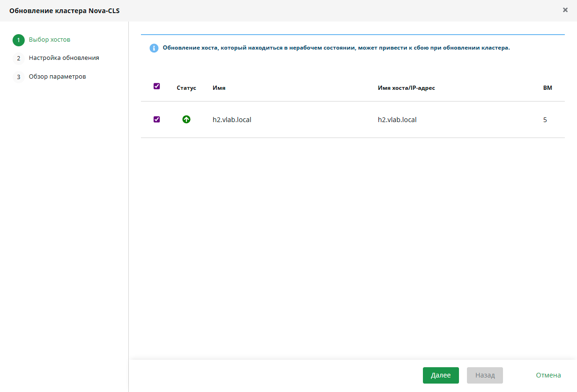Click the Отмена link

(548, 375)
